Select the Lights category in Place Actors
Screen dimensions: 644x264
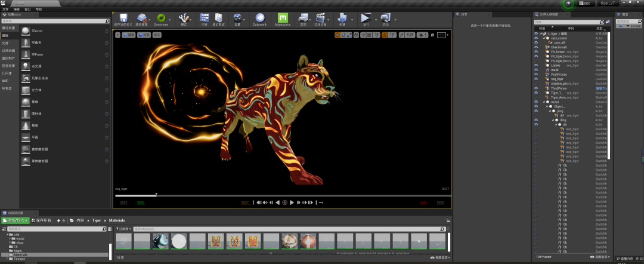(5, 43)
